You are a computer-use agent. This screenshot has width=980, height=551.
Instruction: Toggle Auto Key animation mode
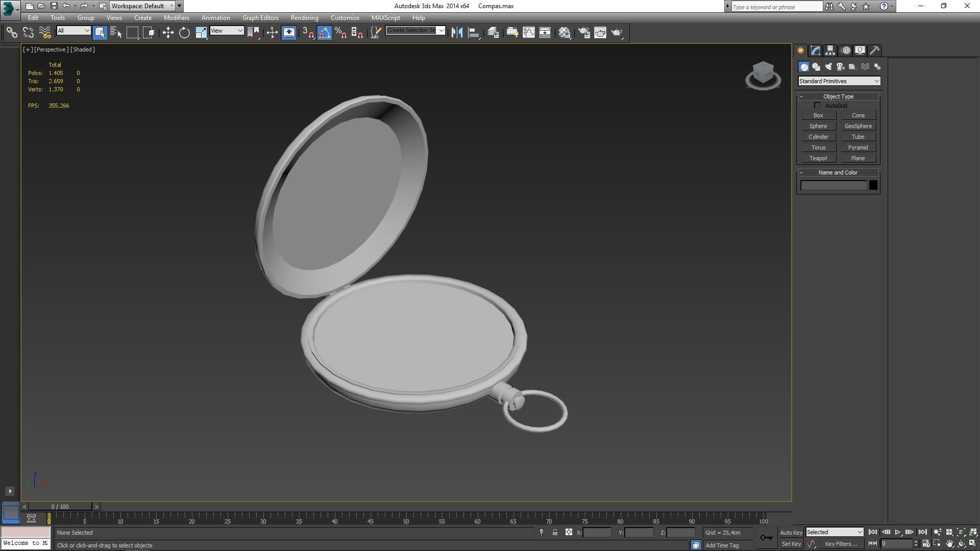pos(791,532)
